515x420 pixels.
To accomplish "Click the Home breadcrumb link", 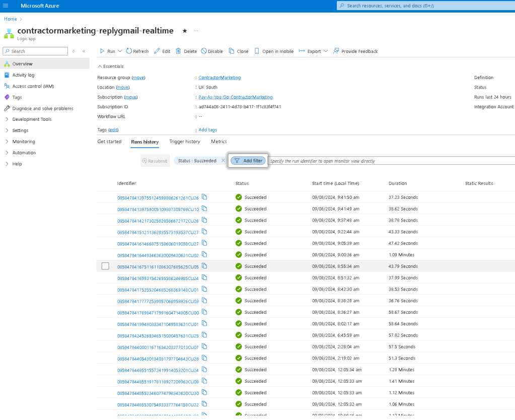I will (x=11, y=19).
